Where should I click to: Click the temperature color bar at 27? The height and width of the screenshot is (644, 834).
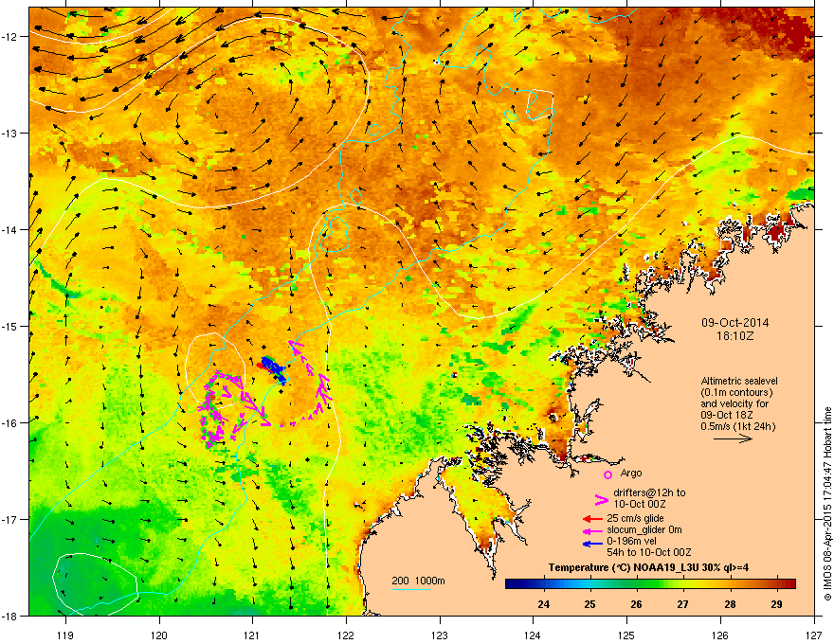(x=683, y=584)
